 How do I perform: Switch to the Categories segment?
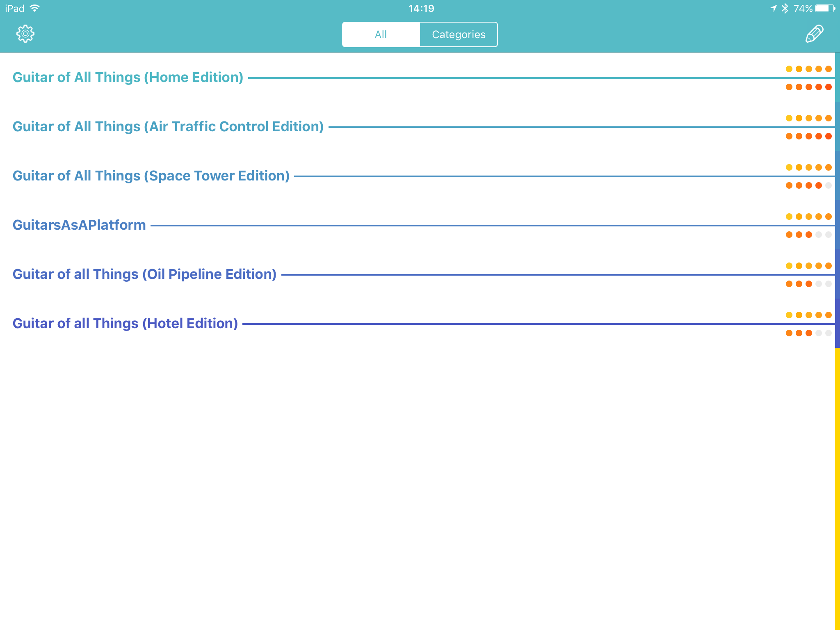tap(459, 34)
